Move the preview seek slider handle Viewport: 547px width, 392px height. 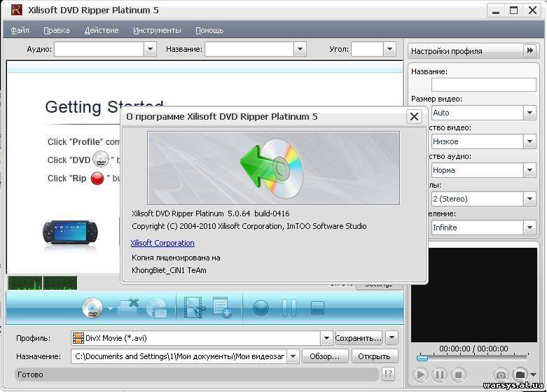pos(422,358)
